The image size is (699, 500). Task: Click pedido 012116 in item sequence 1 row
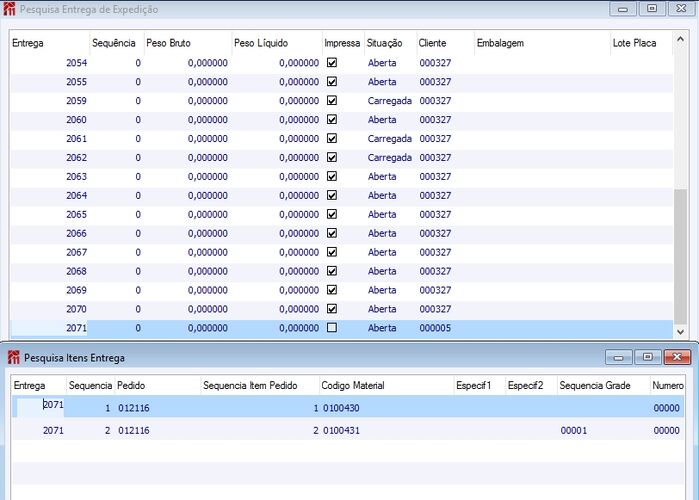(x=134, y=408)
